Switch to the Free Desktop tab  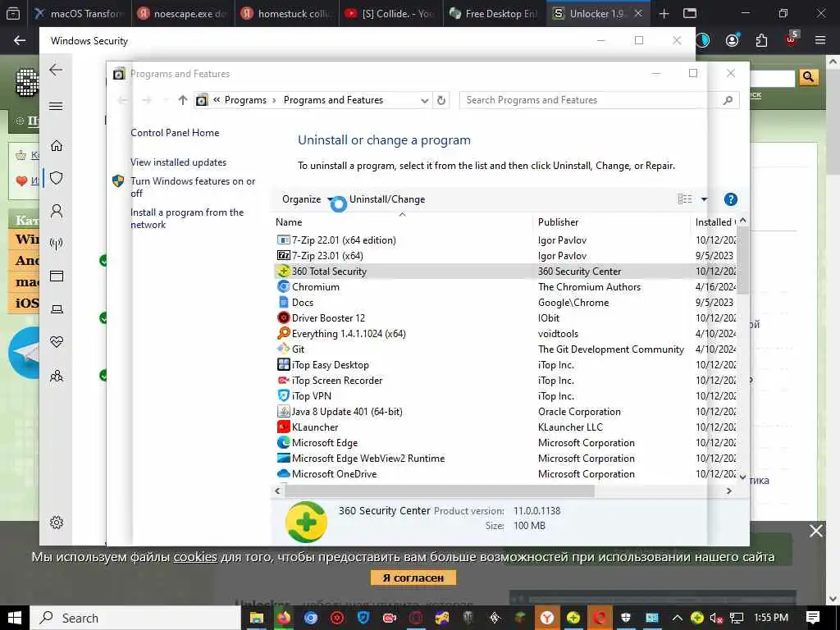(x=495, y=13)
